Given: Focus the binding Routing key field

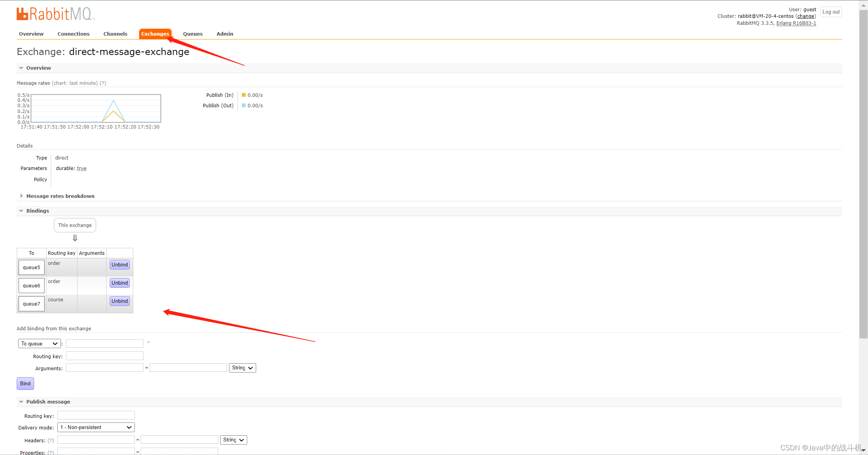Looking at the screenshot, I should tap(105, 356).
